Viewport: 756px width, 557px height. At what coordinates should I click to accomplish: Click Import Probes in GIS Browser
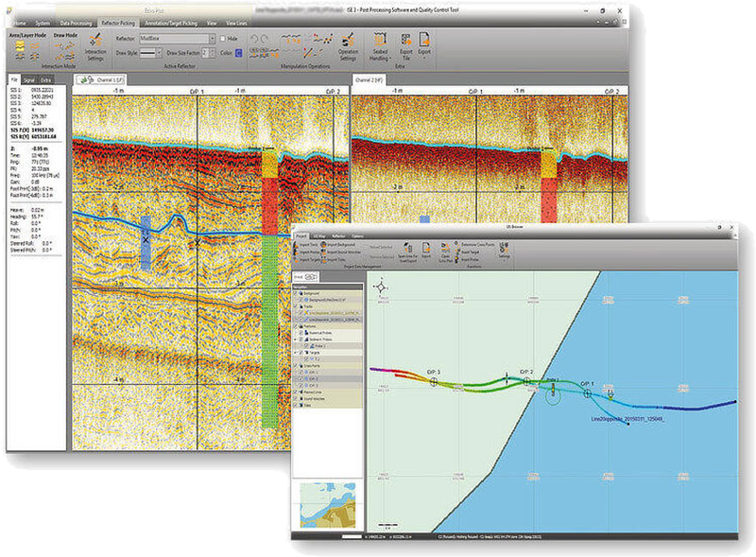coord(306,252)
